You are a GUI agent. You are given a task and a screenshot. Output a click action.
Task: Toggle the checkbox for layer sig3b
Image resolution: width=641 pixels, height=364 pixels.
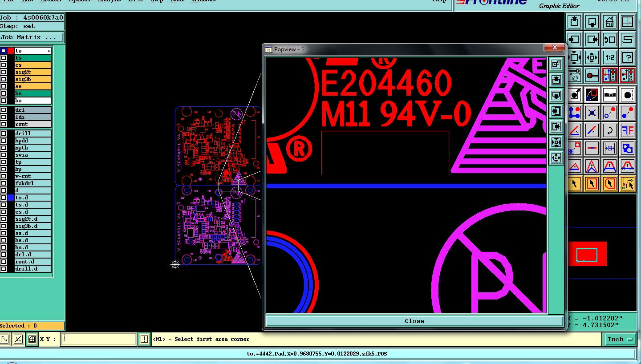(4, 79)
